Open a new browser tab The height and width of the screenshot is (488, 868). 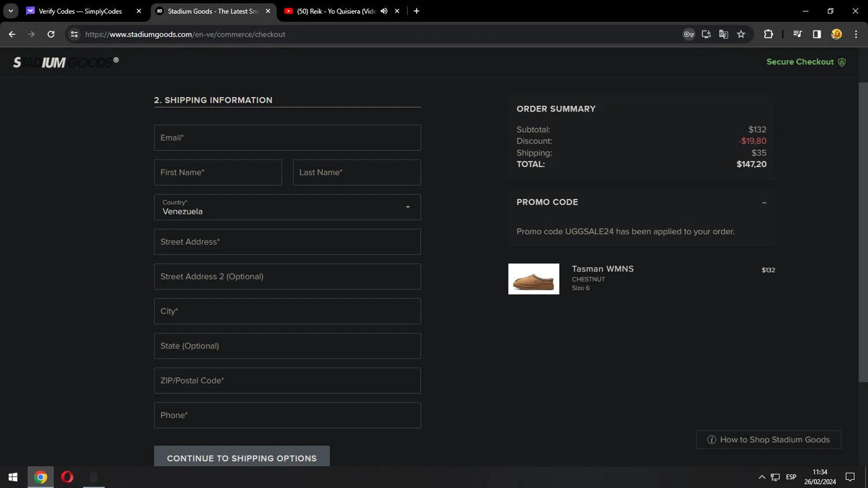[x=417, y=11]
